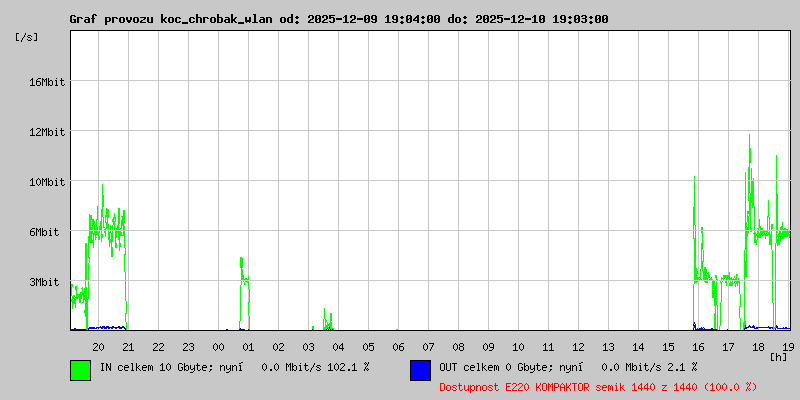This screenshot has width=800, height=400.
Task: Click the '22' hour label on the x-axis
Action: click(159, 347)
